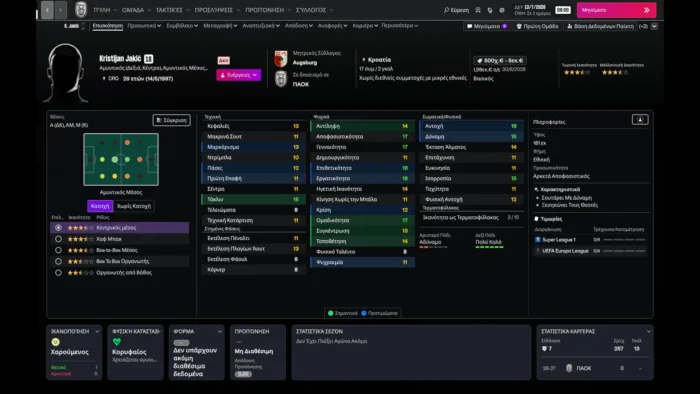This screenshot has width=700, height=394.
Task: Open the K. Jakić player switcher
Action: (74, 26)
